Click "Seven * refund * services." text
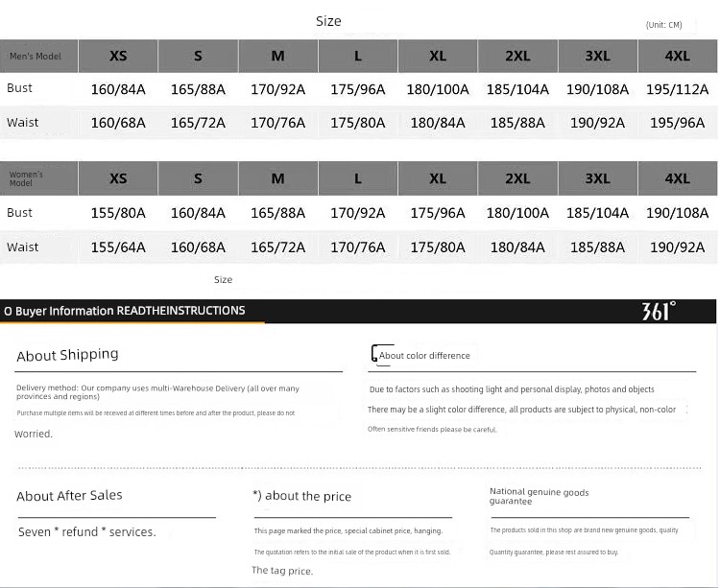Image resolution: width=720 pixels, height=588 pixels. (x=86, y=532)
